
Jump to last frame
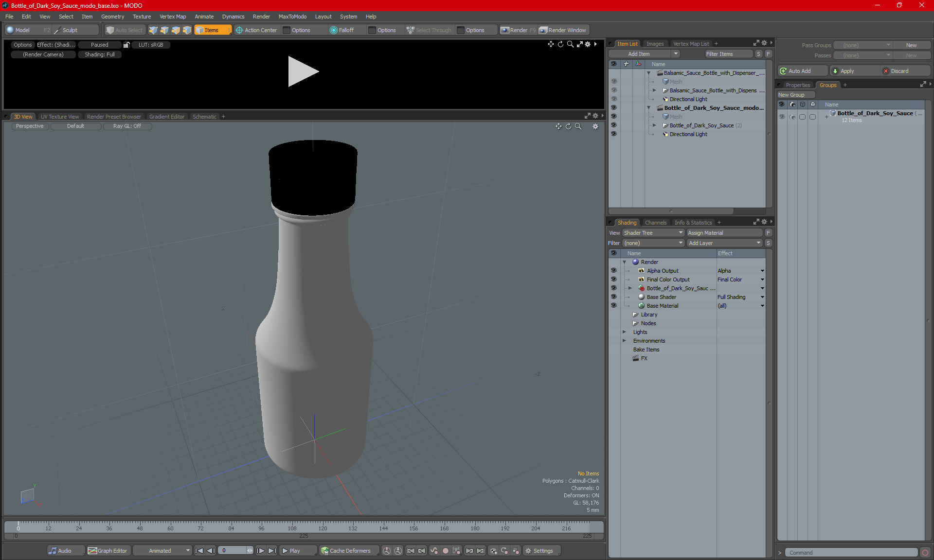pyautogui.click(x=272, y=551)
